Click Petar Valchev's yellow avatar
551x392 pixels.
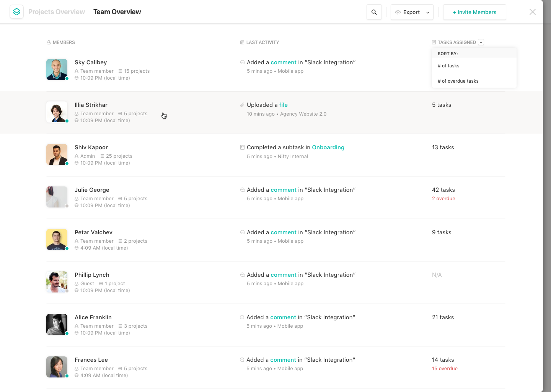pos(57,240)
